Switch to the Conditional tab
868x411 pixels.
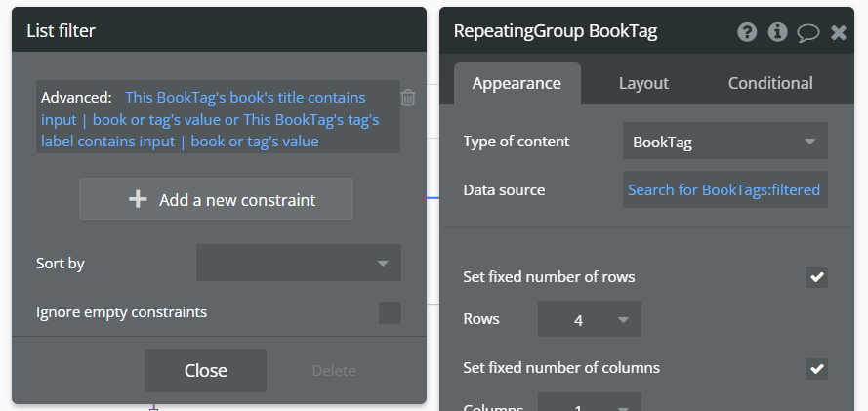pos(770,83)
